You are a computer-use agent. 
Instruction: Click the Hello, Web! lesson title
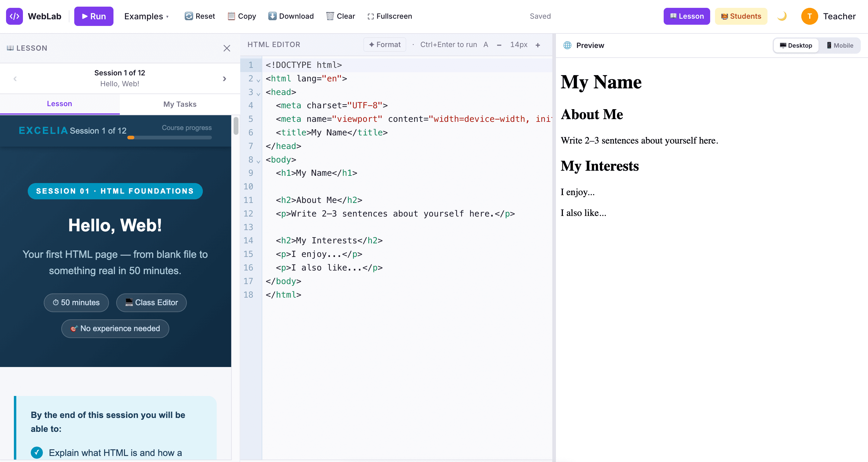115,225
